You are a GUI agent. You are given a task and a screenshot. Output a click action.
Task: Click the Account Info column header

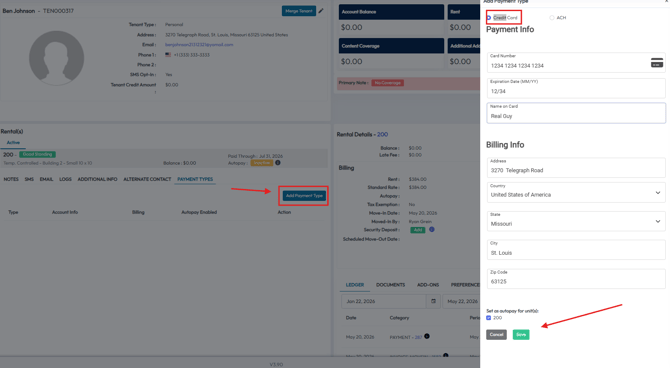point(65,212)
